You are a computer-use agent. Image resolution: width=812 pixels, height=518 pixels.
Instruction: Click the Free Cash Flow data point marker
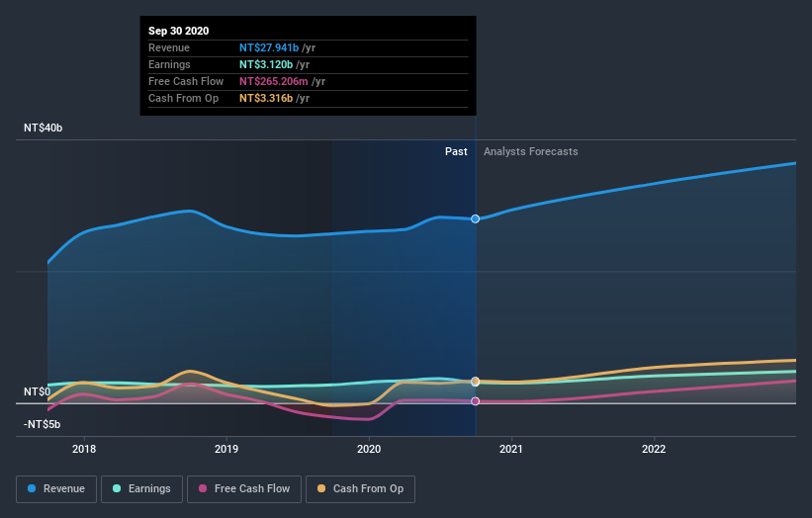click(476, 401)
